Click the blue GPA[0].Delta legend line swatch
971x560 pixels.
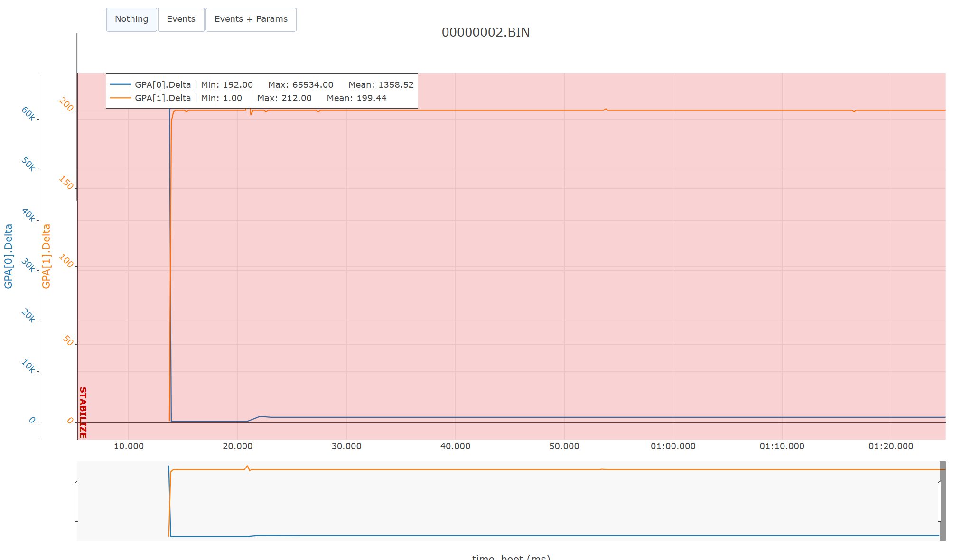pyautogui.click(x=121, y=84)
